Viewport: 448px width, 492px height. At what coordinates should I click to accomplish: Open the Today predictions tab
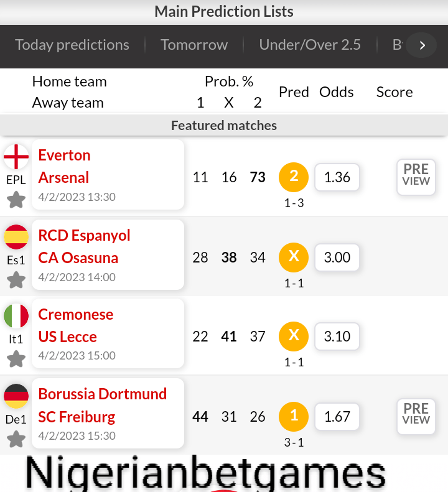[x=72, y=45]
